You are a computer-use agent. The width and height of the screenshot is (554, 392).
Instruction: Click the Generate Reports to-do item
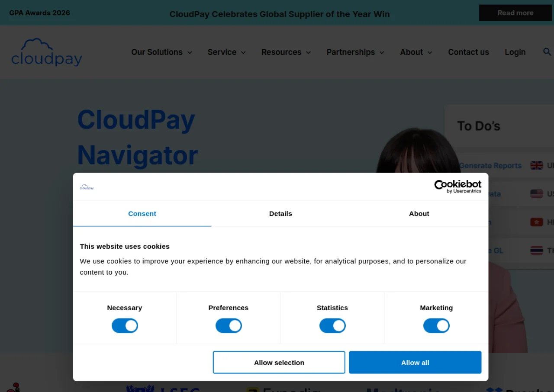coord(490,165)
